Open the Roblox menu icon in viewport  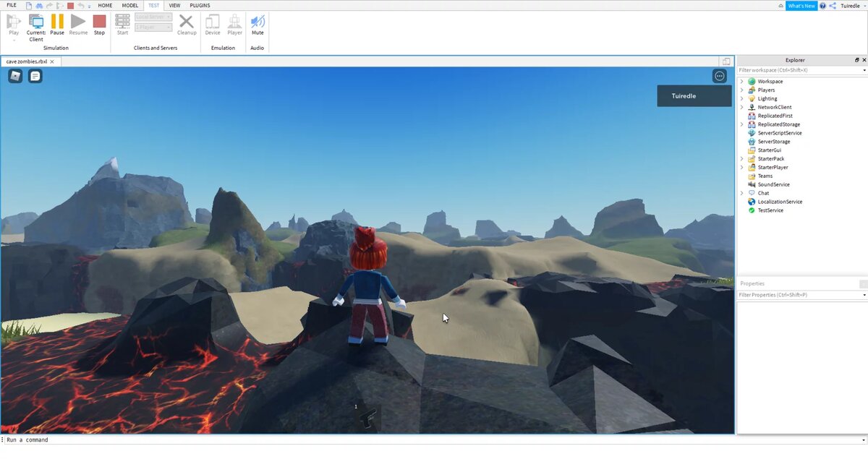(x=15, y=76)
